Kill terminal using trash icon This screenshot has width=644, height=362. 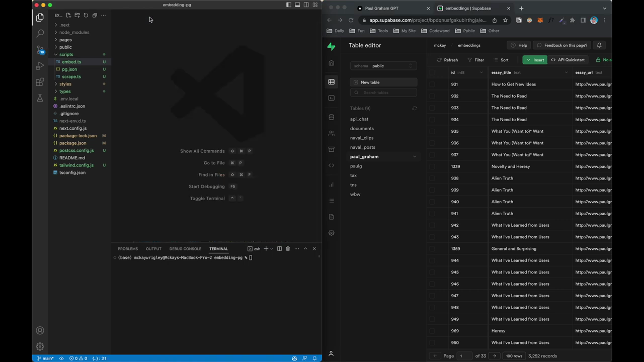point(288,248)
